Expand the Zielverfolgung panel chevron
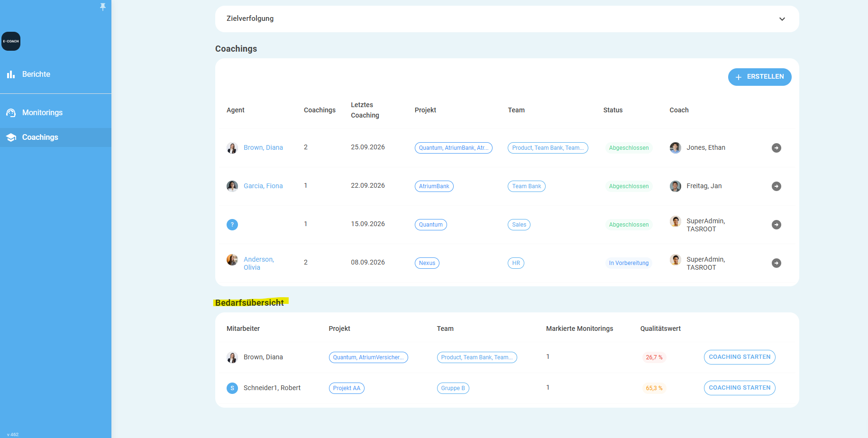Viewport: 868px width, 438px height. click(782, 19)
